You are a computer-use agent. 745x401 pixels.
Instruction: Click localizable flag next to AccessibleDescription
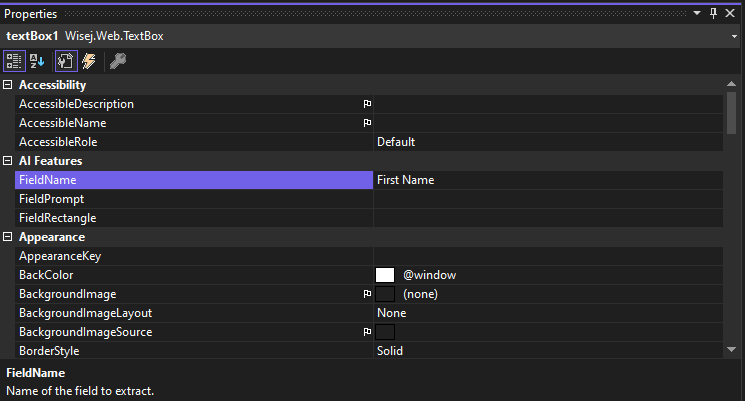[367, 104]
